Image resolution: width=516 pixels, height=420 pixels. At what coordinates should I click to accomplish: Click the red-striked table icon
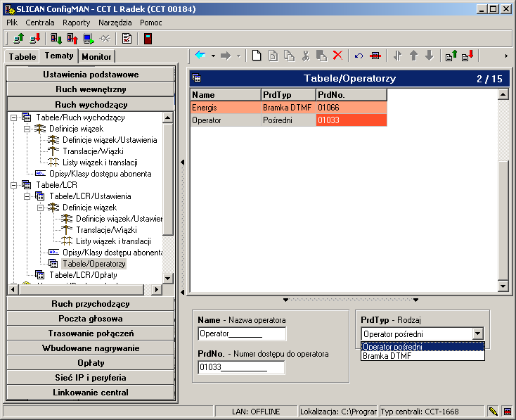coord(375,56)
